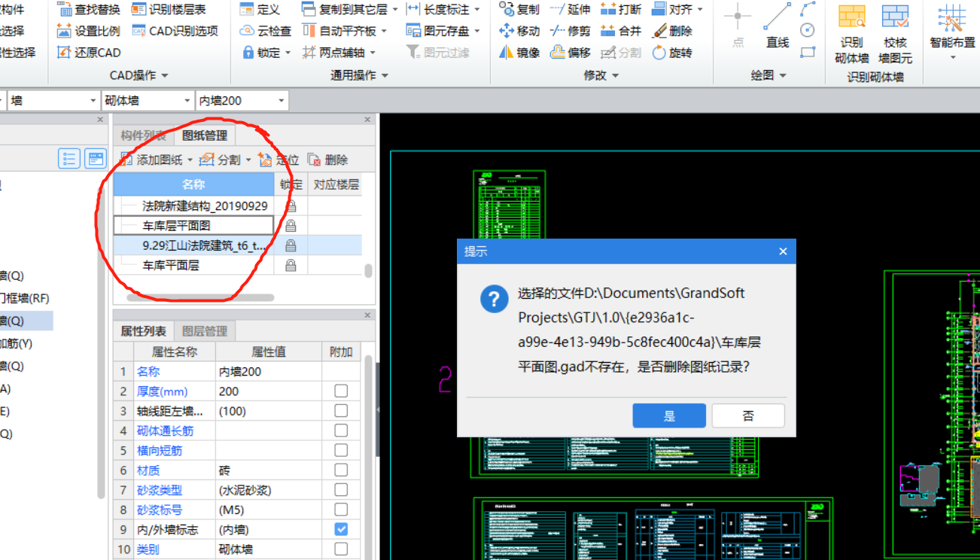Open 智能布置 dropdown

click(952, 57)
